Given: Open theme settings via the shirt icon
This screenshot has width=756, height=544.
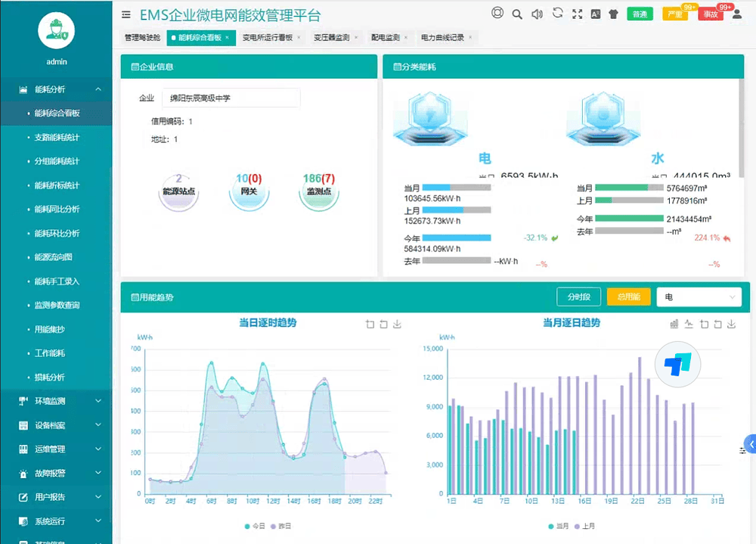Looking at the screenshot, I should (x=613, y=14).
